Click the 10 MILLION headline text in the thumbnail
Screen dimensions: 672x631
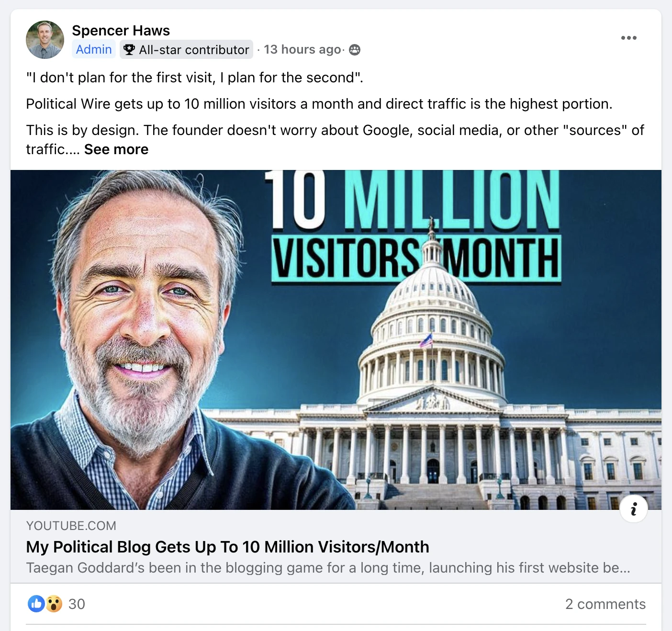412,200
